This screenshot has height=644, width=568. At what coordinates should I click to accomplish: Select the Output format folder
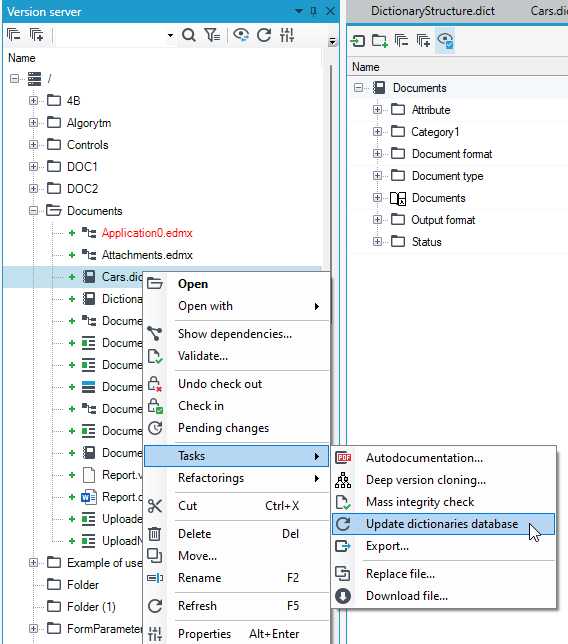[x=443, y=220]
